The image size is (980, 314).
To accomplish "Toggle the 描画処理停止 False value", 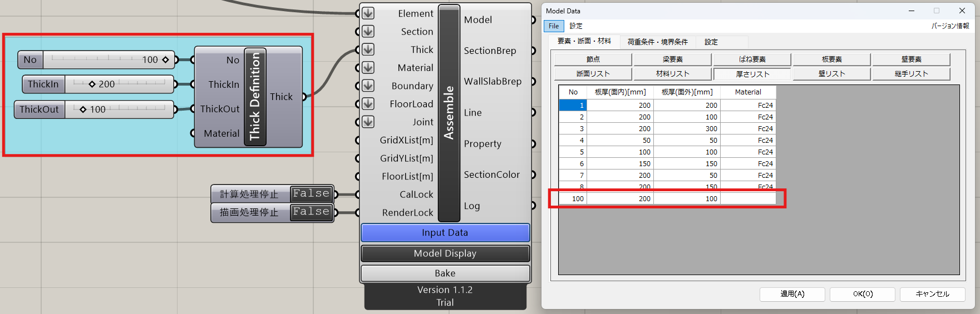I will click(311, 212).
